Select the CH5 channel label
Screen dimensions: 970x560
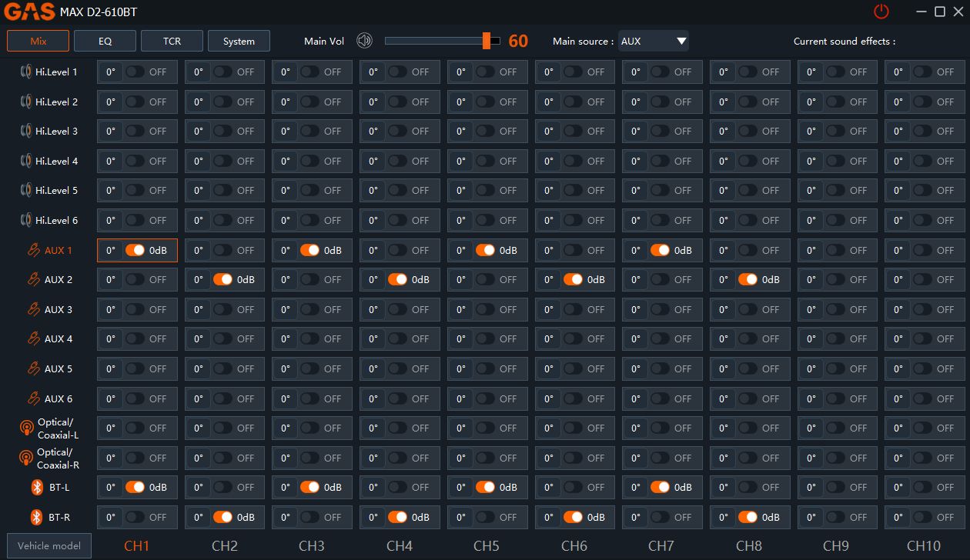[487, 545]
